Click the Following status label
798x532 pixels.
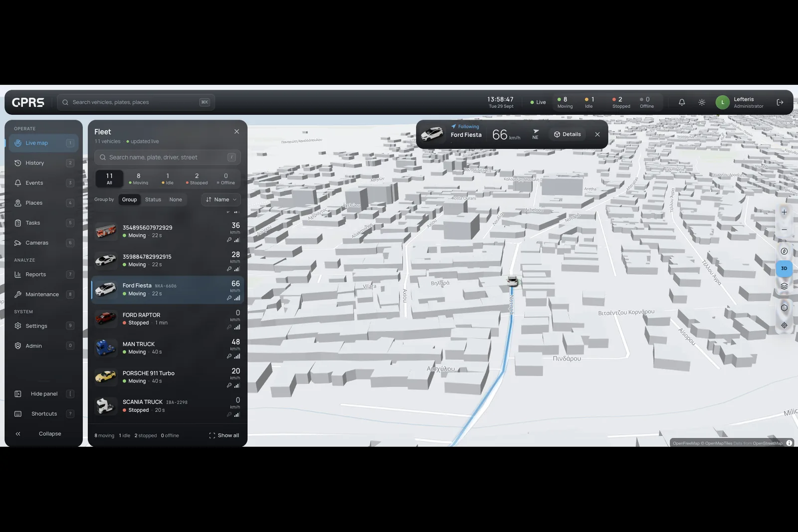[x=465, y=127]
